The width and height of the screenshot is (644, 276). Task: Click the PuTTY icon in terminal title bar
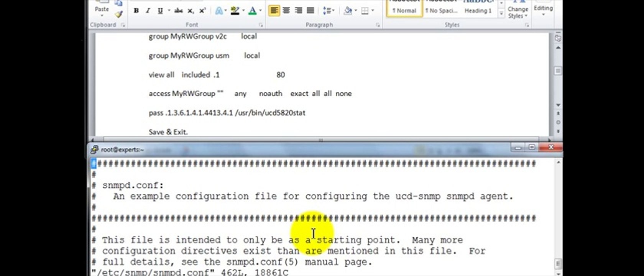point(94,149)
